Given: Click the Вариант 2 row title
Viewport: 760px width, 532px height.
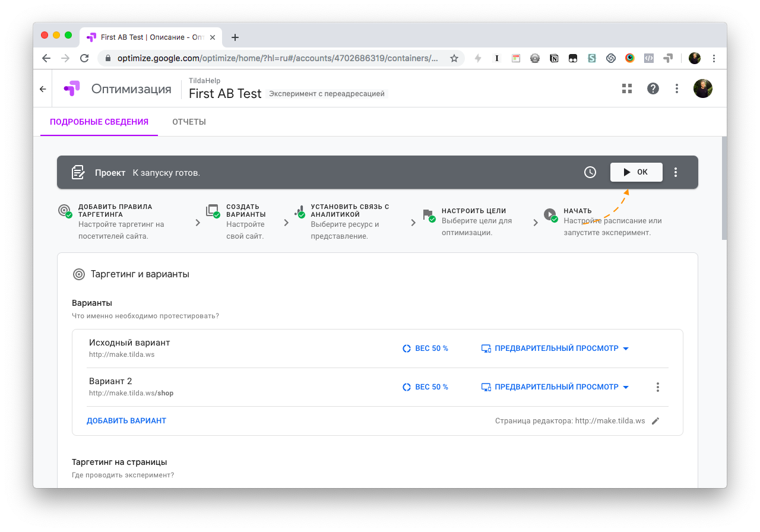Looking at the screenshot, I should 110,381.
